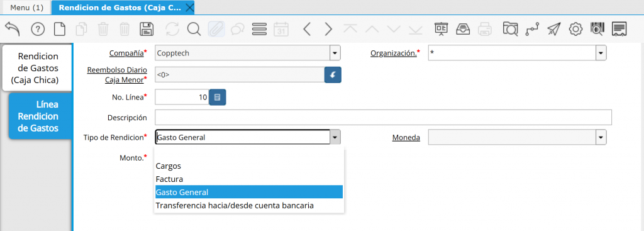Expand the Moneda dropdown arrow

(601, 137)
